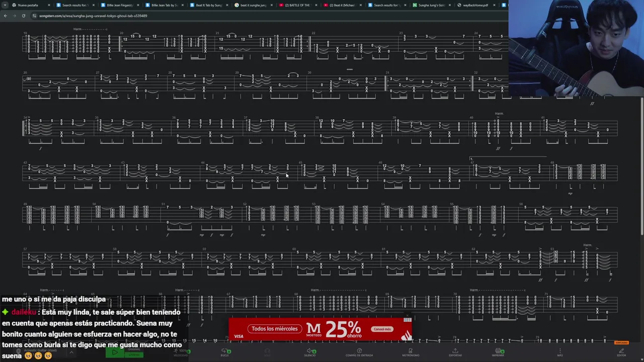Open the Velocidad speed control
Viewport: 644px width, 362px height.
click(181, 352)
